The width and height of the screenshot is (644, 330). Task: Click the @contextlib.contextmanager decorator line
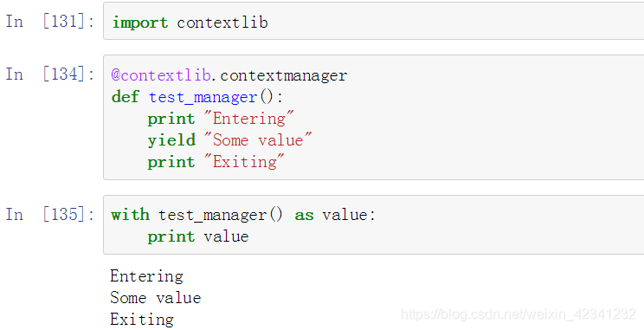[x=229, y=75]
